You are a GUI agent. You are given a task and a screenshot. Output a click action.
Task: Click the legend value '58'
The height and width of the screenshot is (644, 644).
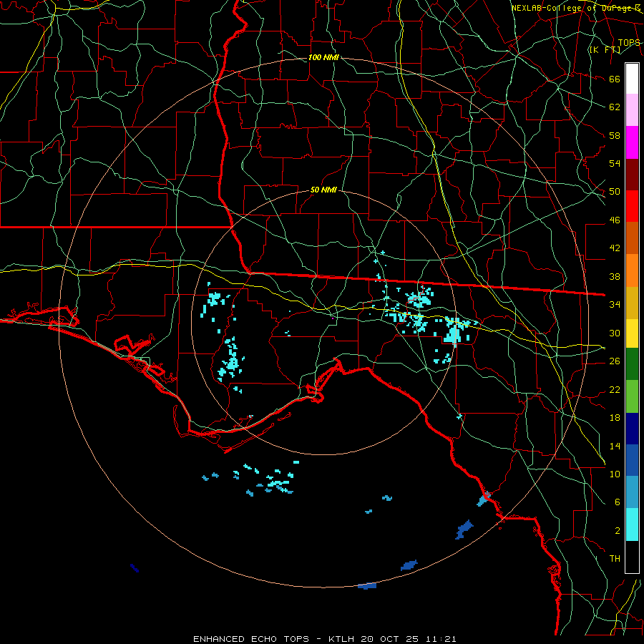tap(615, 135)
